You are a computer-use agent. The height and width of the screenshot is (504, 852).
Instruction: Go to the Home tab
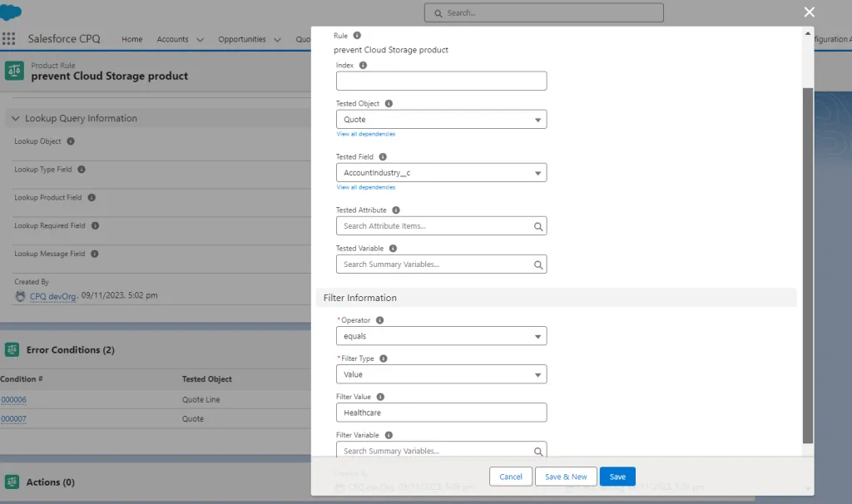[132, 39]
